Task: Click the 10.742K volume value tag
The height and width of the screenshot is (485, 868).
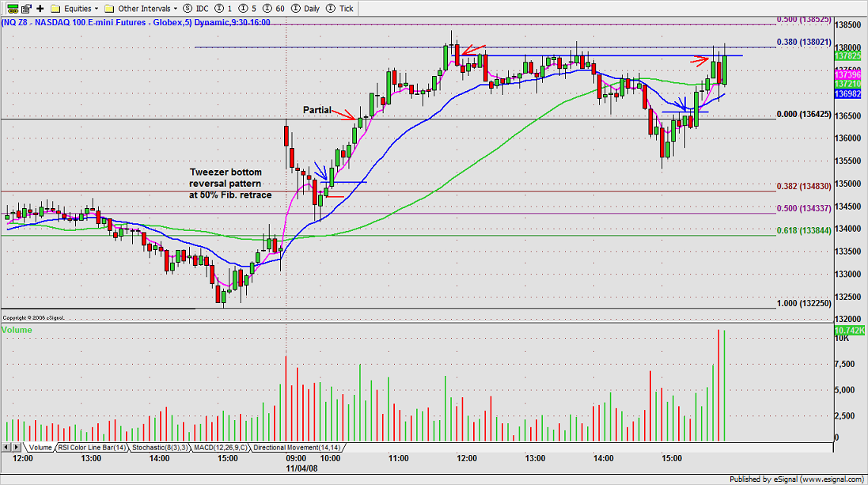Action: 849,330
